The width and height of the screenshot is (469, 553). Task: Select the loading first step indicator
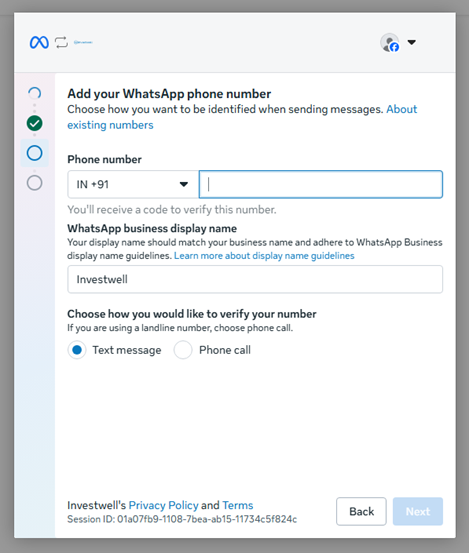coord(35,93)
